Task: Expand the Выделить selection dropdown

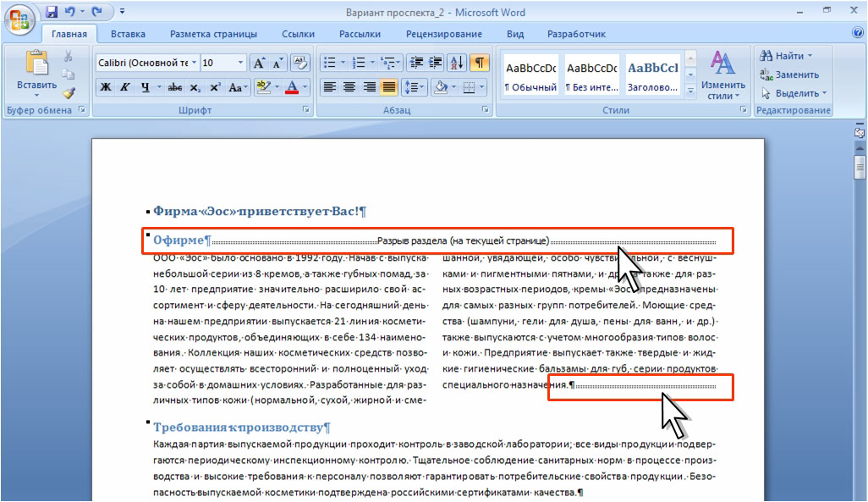Action: pos(824,93)
